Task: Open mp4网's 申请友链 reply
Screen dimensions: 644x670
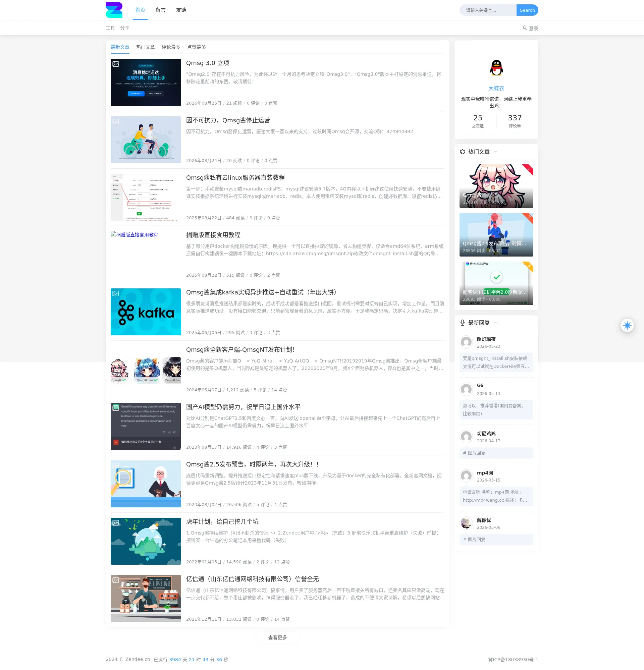Action: 496,496
